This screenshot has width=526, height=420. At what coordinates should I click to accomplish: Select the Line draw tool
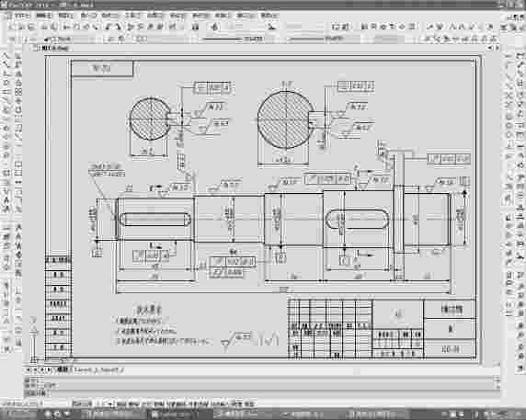[x=6, y=57]
